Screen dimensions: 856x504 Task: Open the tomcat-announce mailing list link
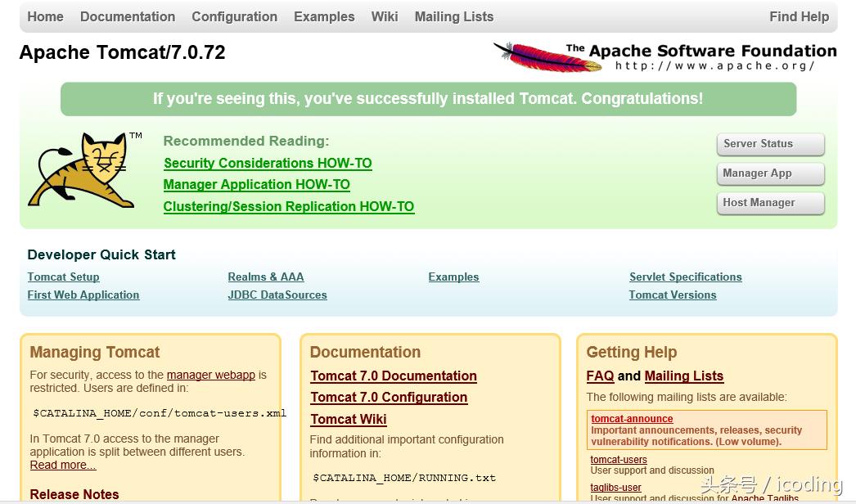point(632,419)
